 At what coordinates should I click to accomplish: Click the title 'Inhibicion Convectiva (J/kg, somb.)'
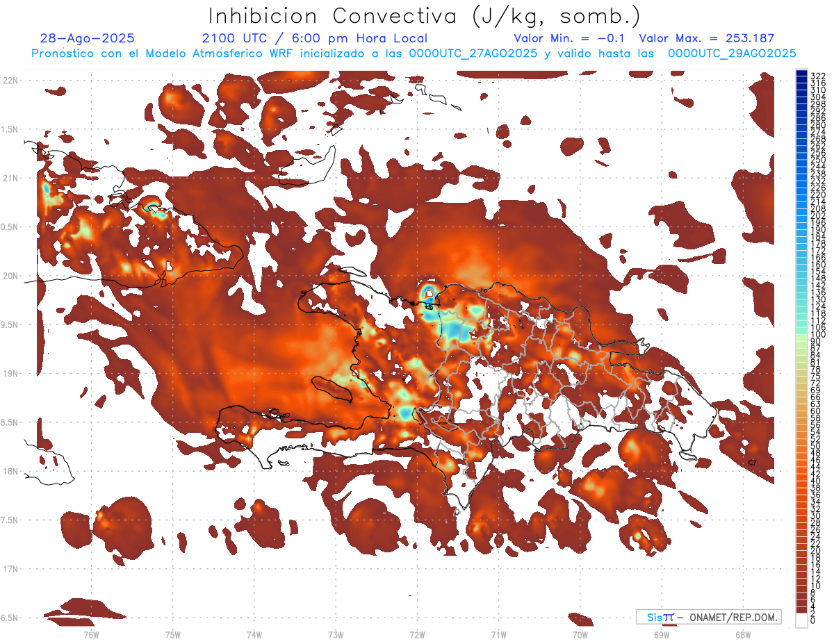click(425, 16)
